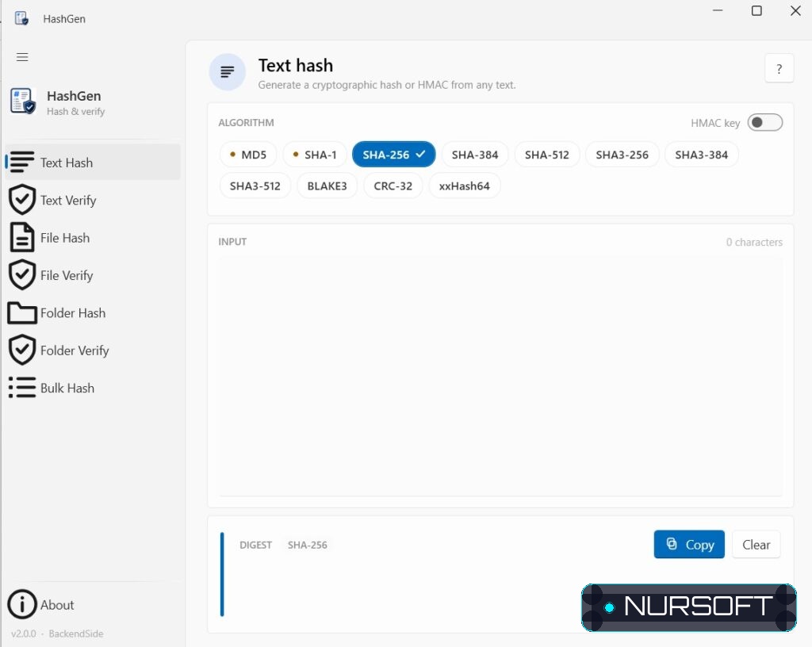Screen dimensions: 812x647
Task: Select the MD5 algorithm
Action: pos(248,155)
